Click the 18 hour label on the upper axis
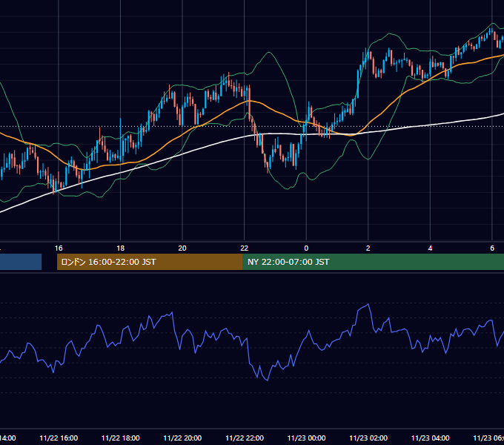Screen dimensions: 504x445 tap(121, 248)
